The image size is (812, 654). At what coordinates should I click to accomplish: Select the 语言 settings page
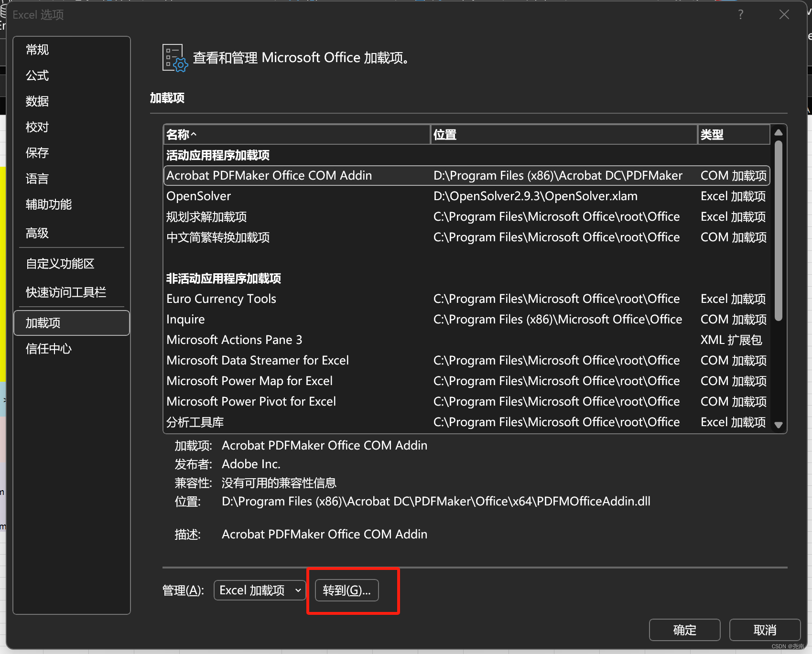tap(37, 178)
